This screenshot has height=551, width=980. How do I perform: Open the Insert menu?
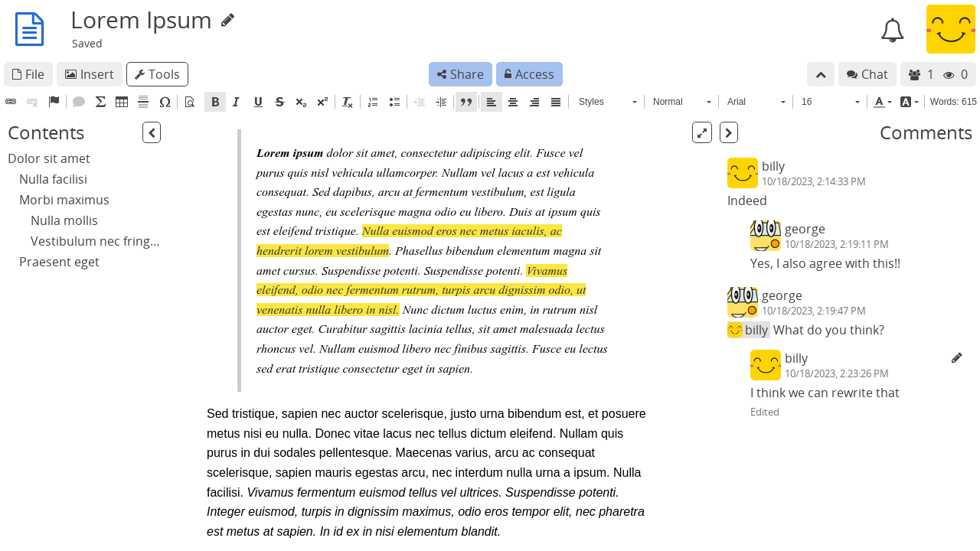tap(89, 73)
